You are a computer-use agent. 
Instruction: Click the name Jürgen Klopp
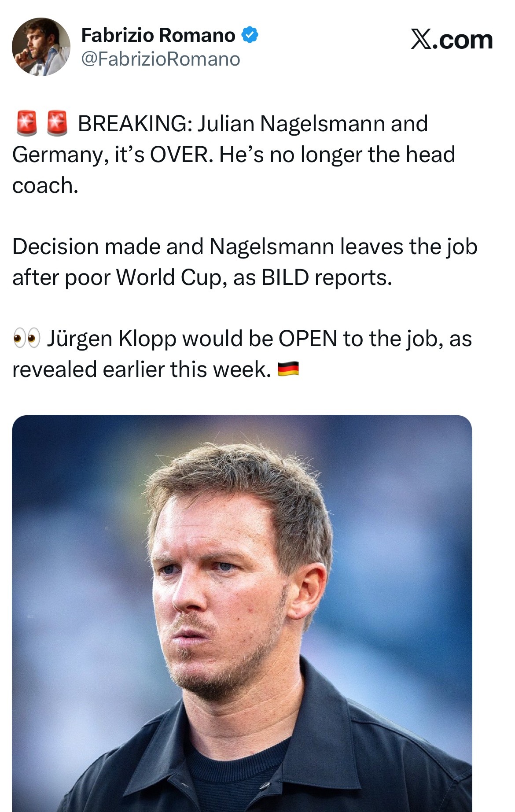pos(112,339)
